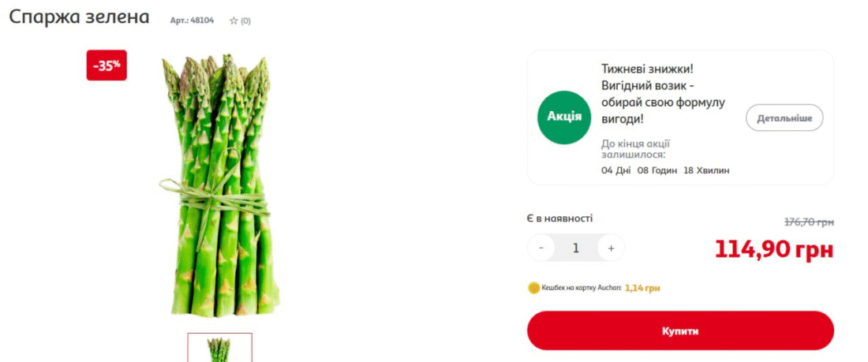The width and height of the screenshot is (868, 362).
Task: Click the article number Арт.: 48104
Action: tap(192, 21)
